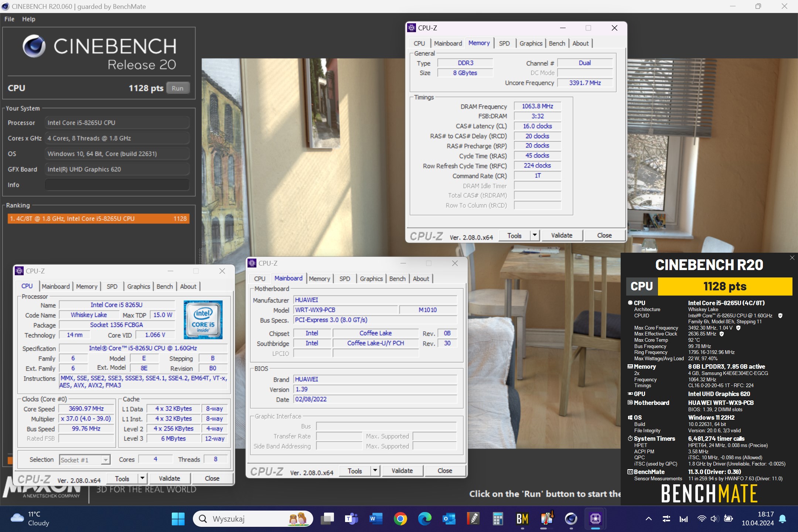Screen dimensions: 798x532
Task: Open notifications via the bell icon
Action: pos(782,519)
